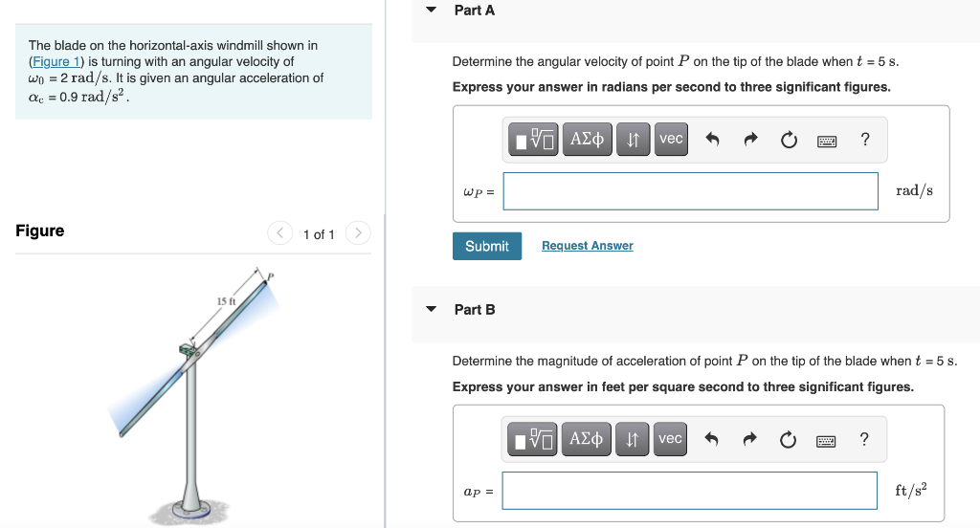Show keyboard shortcuts for Part A
Image resolution: width=980 pixels, height=528 pixels.
pyautogui.click(x=827, y=142)
